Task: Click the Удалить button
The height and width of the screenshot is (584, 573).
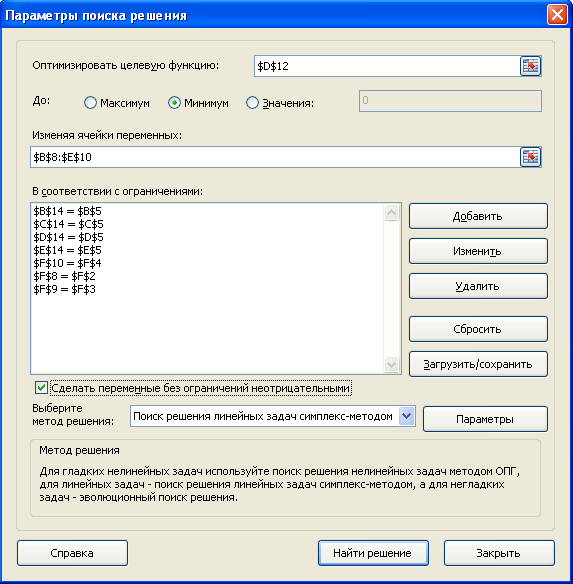Action: point(478,286)
